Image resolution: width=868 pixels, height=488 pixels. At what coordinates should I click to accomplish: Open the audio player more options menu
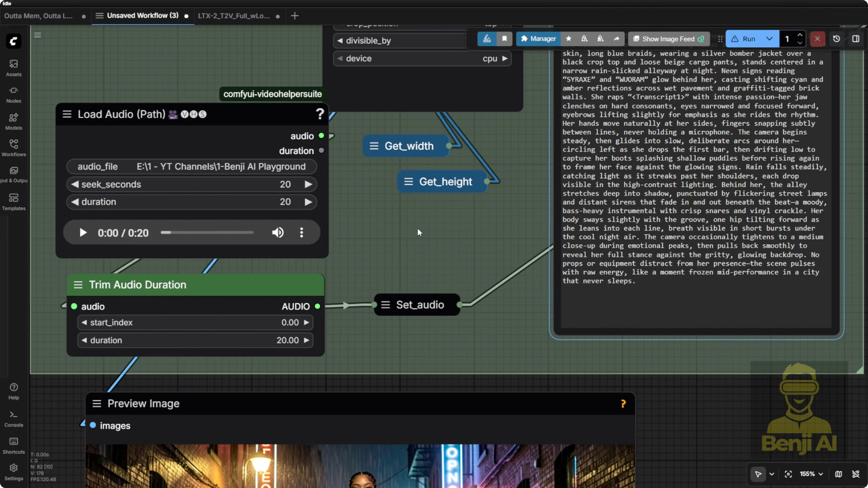[x=302, y=232]
